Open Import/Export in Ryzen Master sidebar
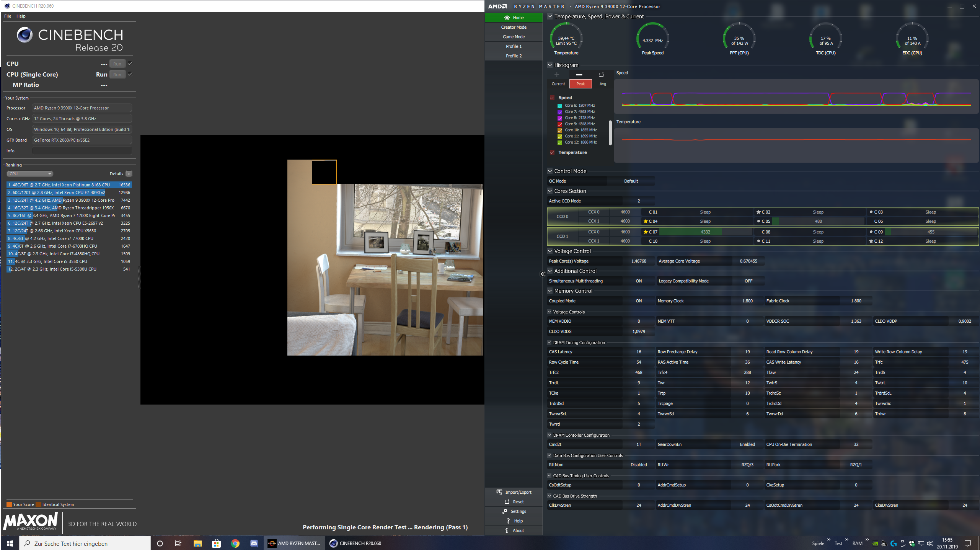The height and width of the screenshot is (550, 980). click(x=514, y=492)
